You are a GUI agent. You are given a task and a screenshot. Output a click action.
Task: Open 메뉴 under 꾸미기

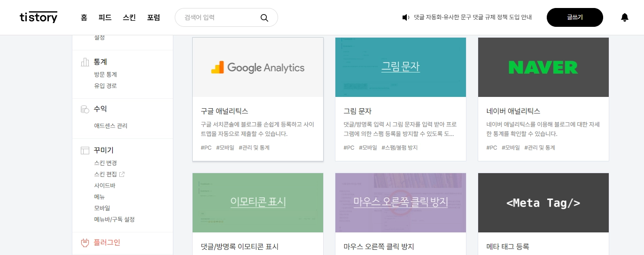coord(99,197)
